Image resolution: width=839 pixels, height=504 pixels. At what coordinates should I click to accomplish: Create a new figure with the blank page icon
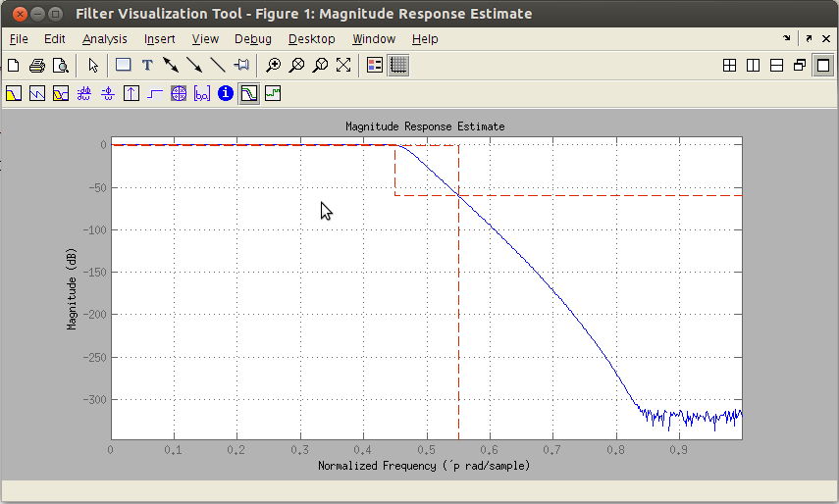pos(14,65)
